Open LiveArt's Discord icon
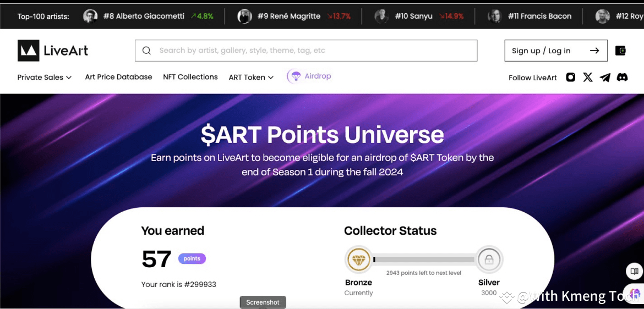Screen dimensions: 644x309 click(x=622, y=77)
